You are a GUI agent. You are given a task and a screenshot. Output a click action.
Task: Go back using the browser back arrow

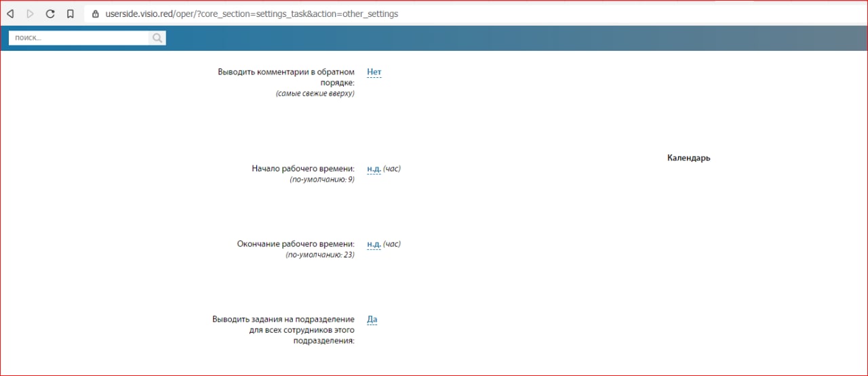(x=10, y=14)
